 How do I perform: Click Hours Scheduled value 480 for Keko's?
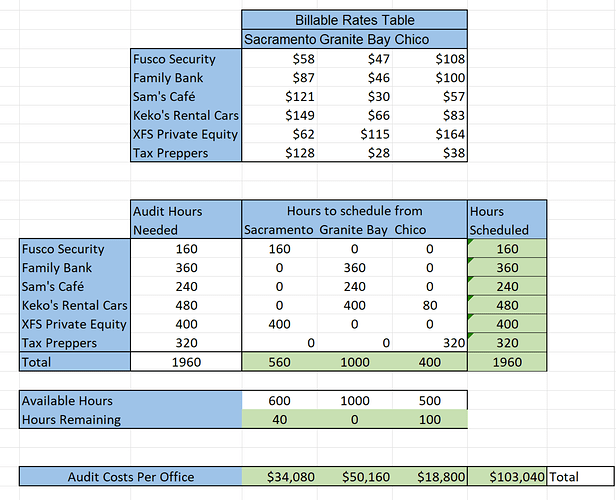point(507,305)
